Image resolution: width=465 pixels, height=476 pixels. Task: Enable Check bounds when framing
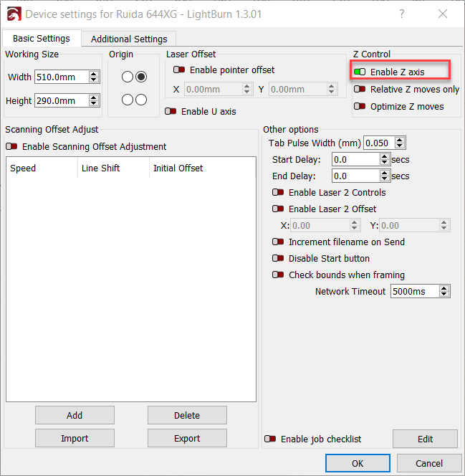pyautogui.click(x=278, y=275)
